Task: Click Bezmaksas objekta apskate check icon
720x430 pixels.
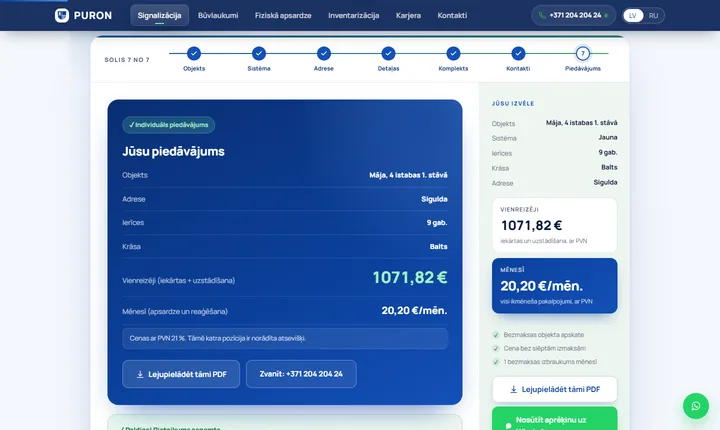Action: [496, 335]
